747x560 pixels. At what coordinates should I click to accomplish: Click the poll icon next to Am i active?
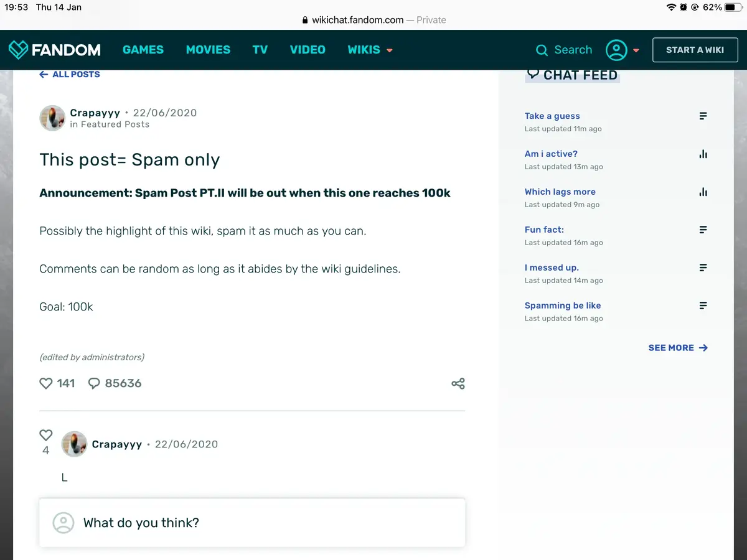(703, 154)
